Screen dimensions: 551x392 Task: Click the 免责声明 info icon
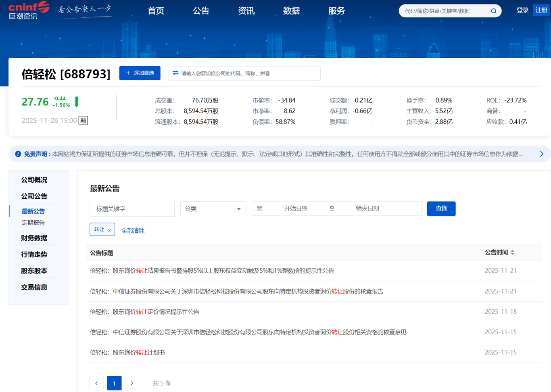(x=18, y=154)
